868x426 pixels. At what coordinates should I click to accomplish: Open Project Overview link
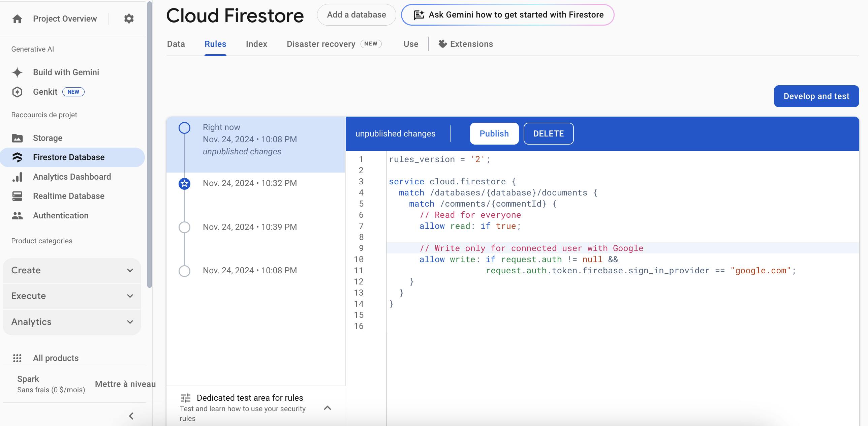point(65,19)
